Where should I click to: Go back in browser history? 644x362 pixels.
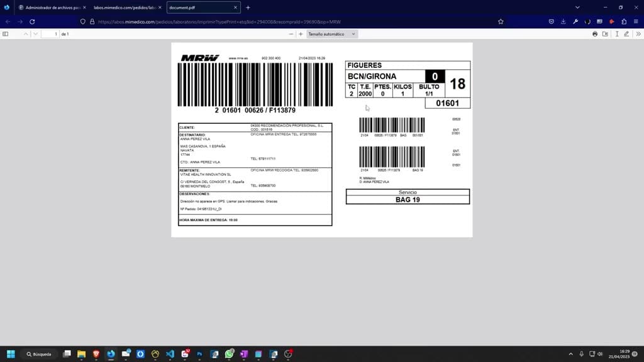(8, 22)
